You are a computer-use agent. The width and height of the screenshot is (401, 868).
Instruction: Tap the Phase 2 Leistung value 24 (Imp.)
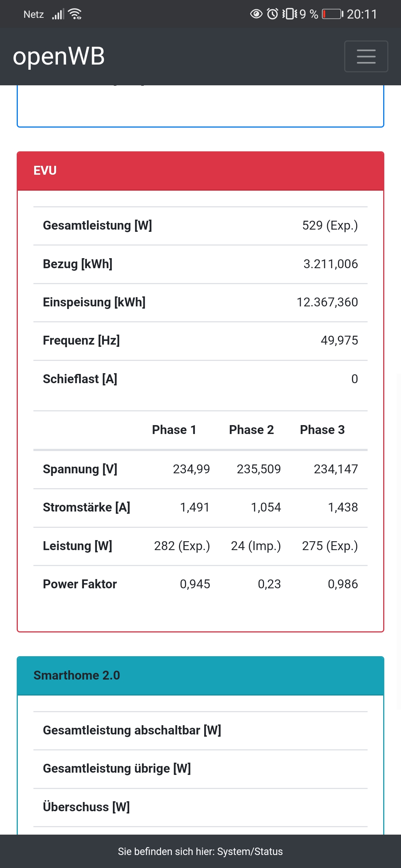pyautogui.click(x=256, y=546)
